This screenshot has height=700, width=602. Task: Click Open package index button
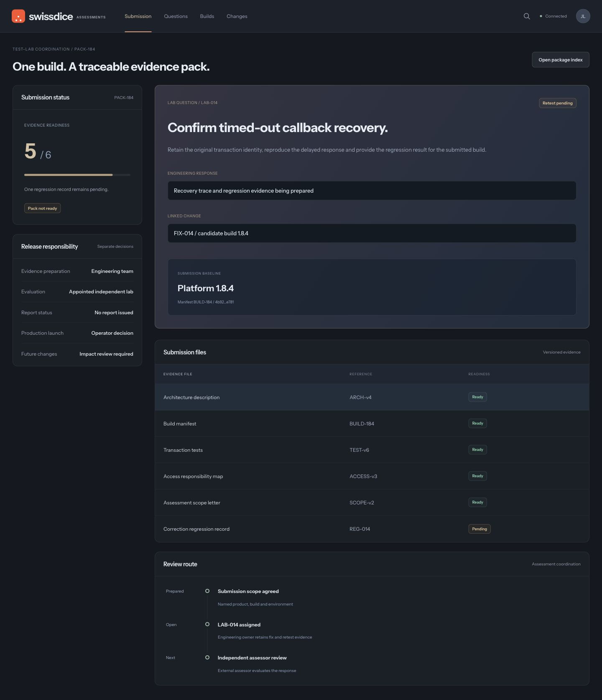560,60
